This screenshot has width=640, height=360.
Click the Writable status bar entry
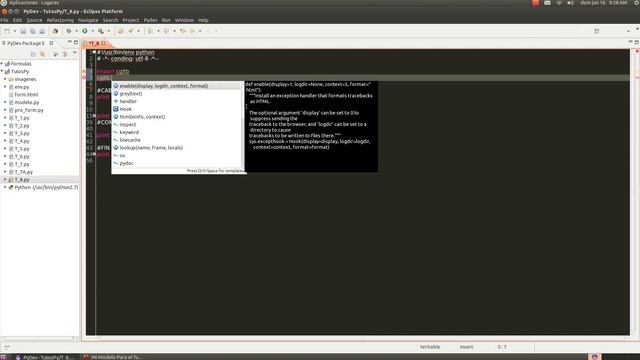[430, 347]
